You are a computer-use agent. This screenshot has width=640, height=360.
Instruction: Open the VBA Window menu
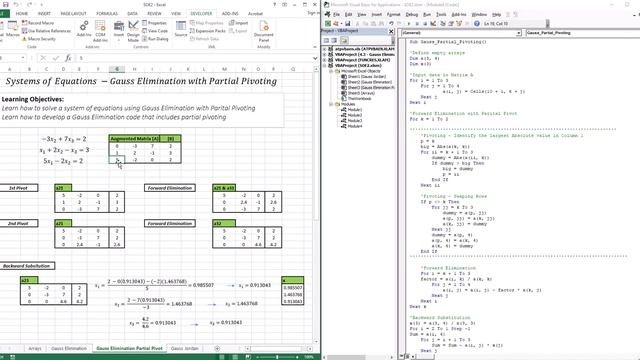tap(479, 14)
